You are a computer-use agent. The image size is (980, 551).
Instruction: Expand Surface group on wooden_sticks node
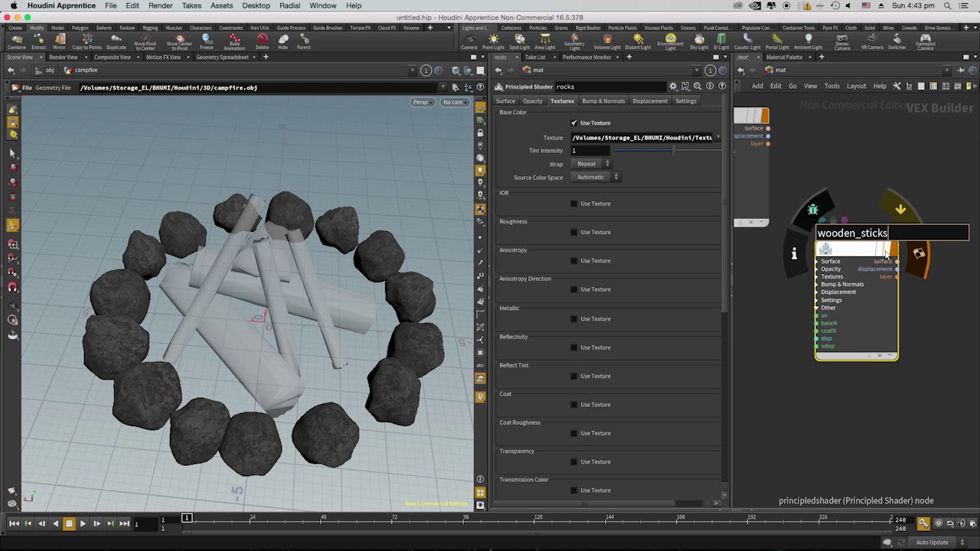(x=818, y=261)
